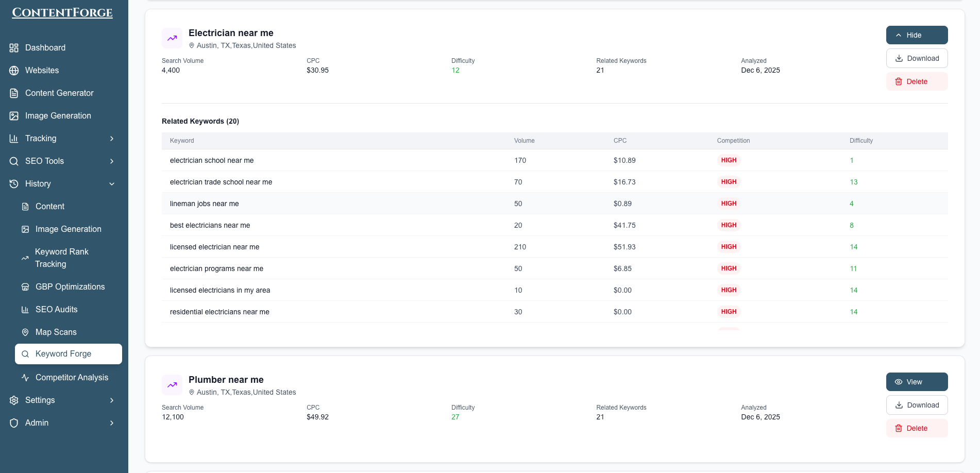View the Plumber near me details
This screenshot has height=473, width=980.
point(917,382)
